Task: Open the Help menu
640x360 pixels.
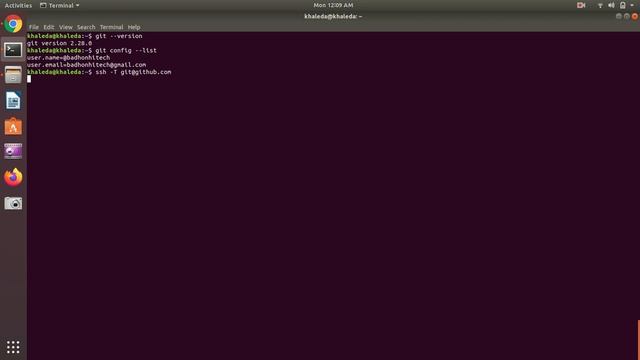Action: pyautogui.click(x=134, y=27)
